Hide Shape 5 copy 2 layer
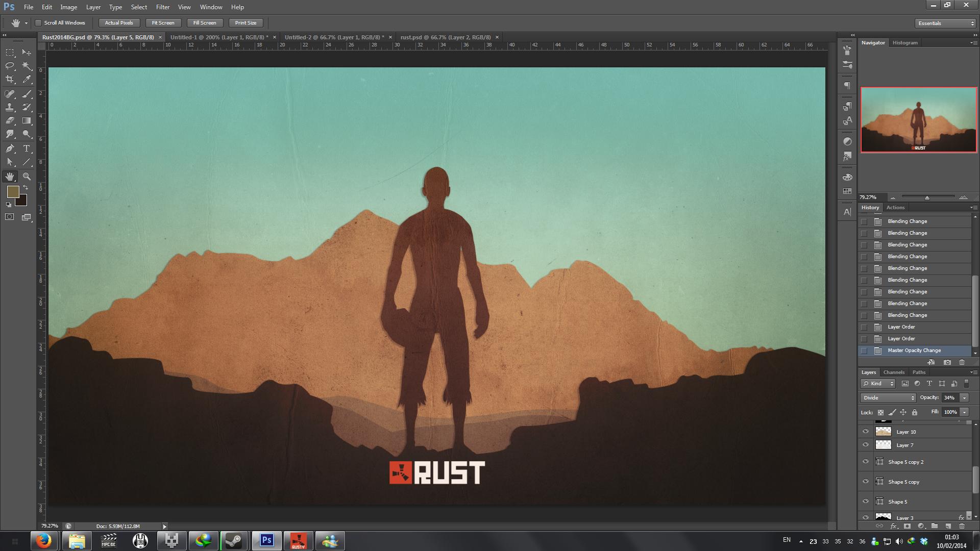Viewport: 980px width, 551px height. 866,462
